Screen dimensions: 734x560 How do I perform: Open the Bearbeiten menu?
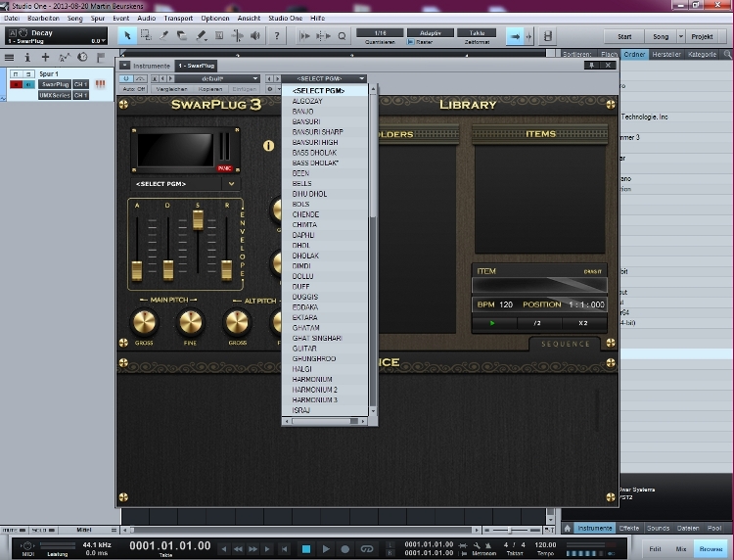(x=43, y=19)
